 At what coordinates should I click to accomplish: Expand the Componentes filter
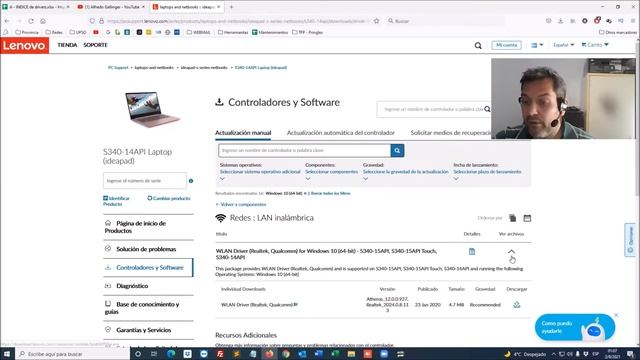point(331,172)
